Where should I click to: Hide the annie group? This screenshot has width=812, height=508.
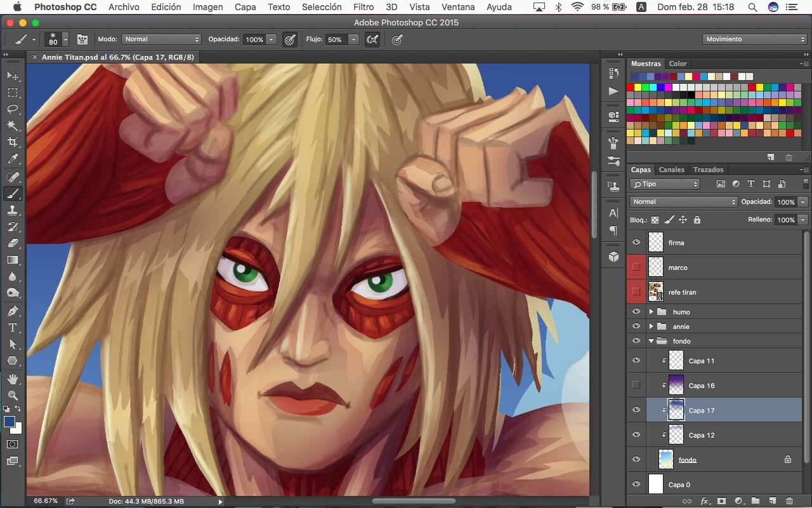636,326
